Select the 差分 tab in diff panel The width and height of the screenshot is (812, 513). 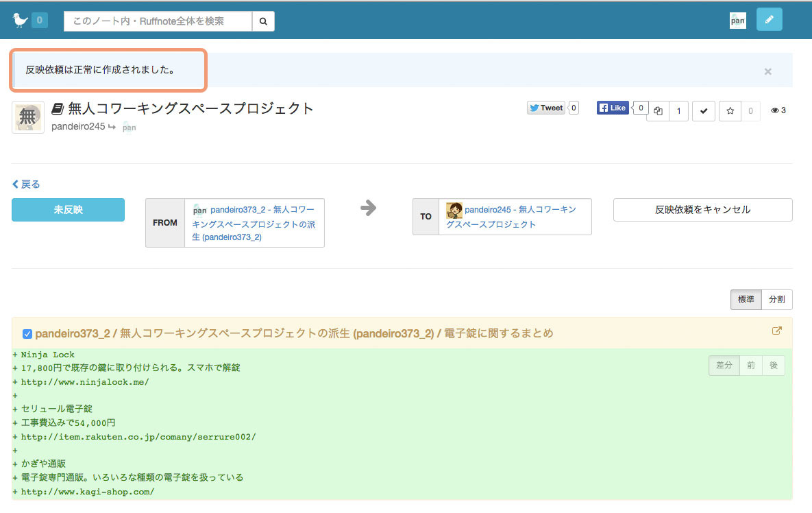pyautogui.click(x=724, y=366)
